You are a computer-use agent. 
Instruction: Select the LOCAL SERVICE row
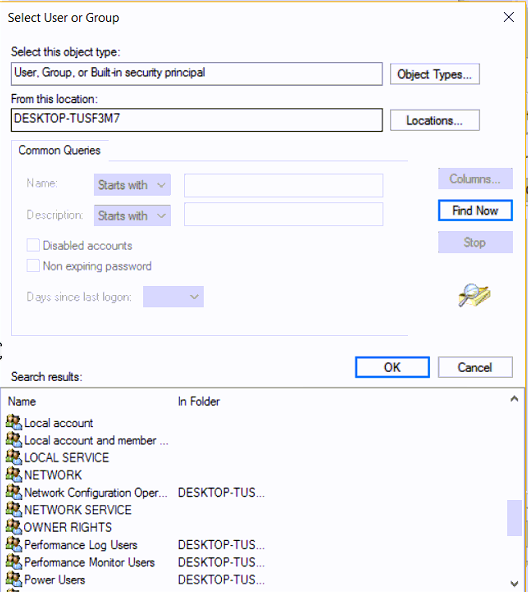[57, 457]
